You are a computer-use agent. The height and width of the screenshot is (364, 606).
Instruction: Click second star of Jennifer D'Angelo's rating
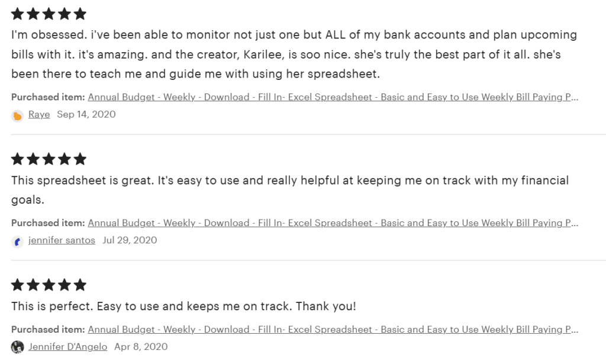pos(33,285)
